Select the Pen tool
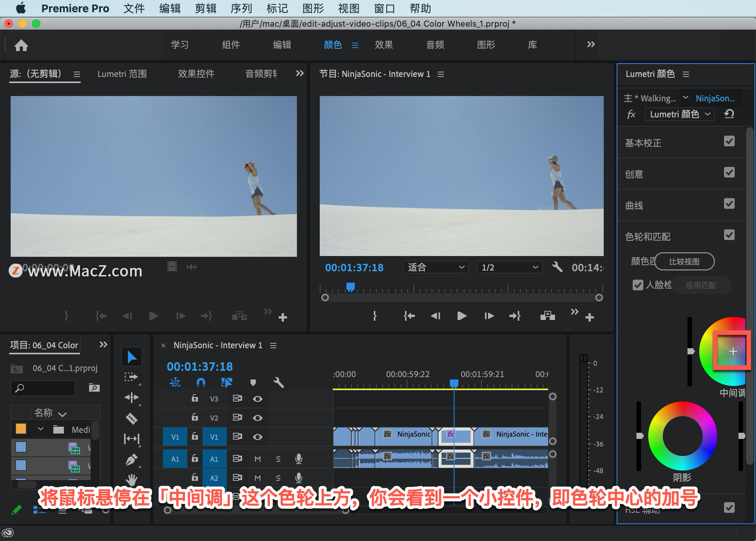The width and height of the screenshot is (756, 541). pyautogui.click(x=132, y=459)
